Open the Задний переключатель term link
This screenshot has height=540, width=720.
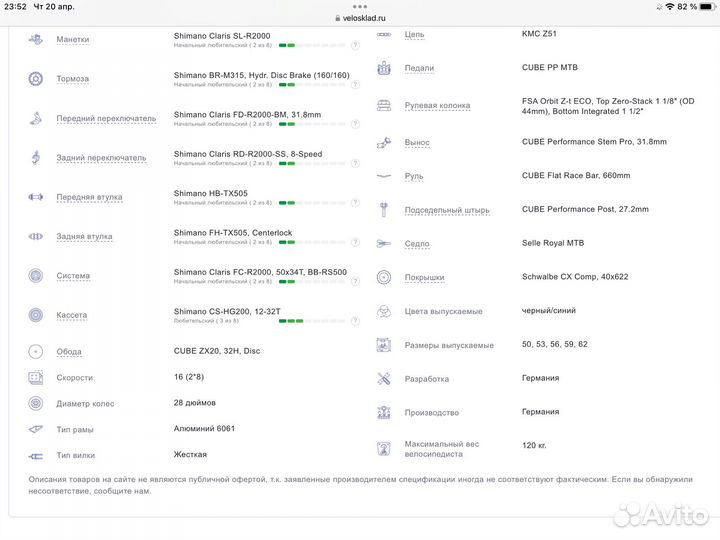tap(101, 158)
